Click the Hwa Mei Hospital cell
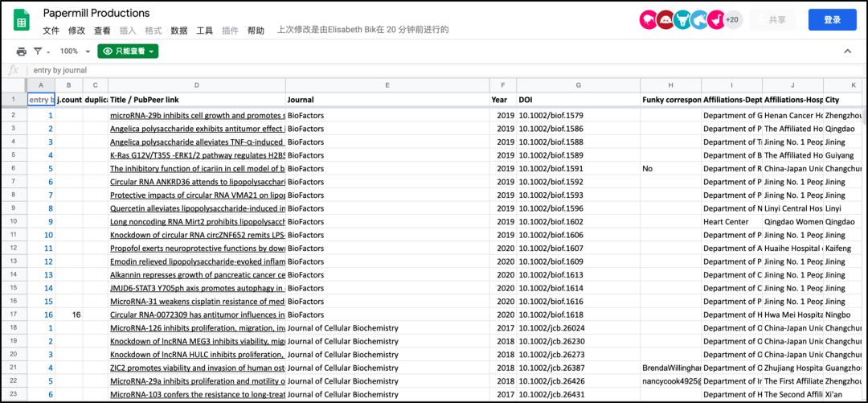The width and height of the screenshot is (868, 403). coord(792,315)
